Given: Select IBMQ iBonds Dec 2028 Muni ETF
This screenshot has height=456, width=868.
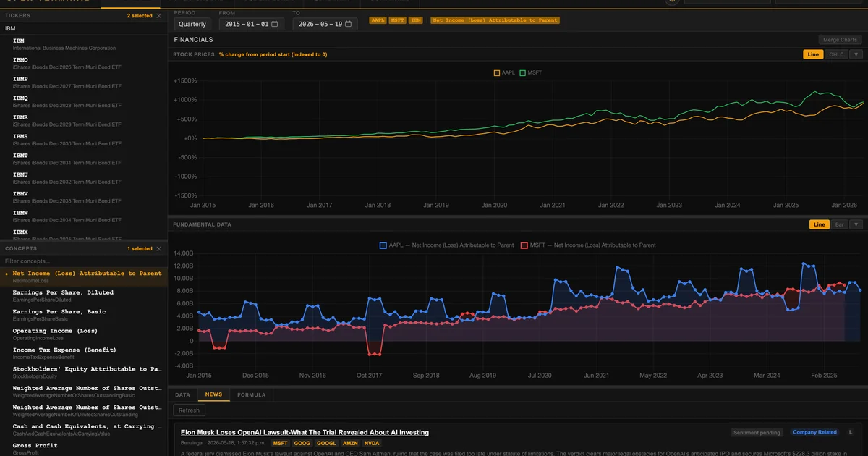Looking at the screenshot, I should (x=84, y=101).
